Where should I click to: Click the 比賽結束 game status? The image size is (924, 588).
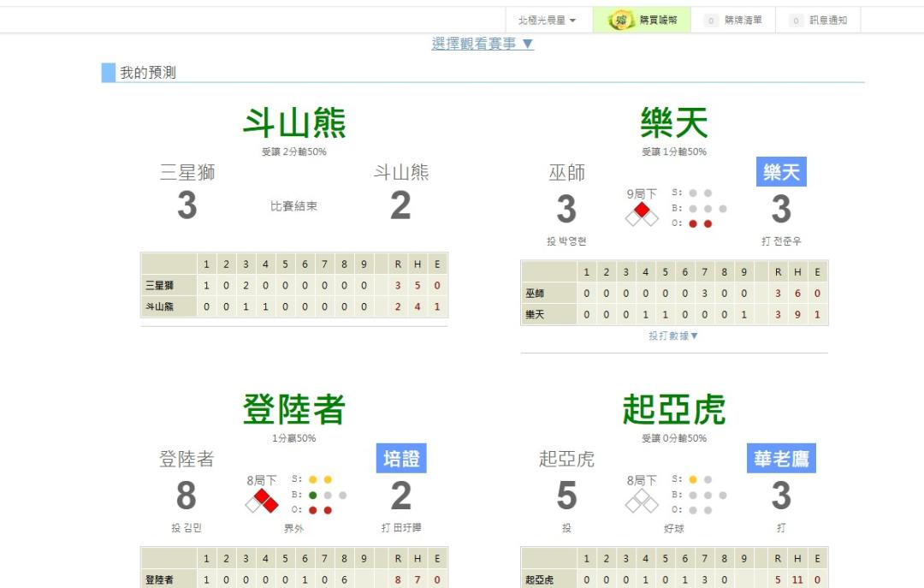tap(294, 205)
